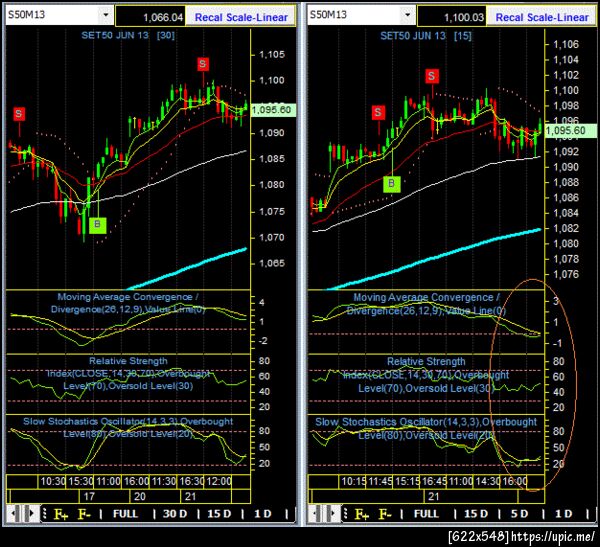
Task: Select the 1 D range on the left chart
Action: tap(263, 514)
